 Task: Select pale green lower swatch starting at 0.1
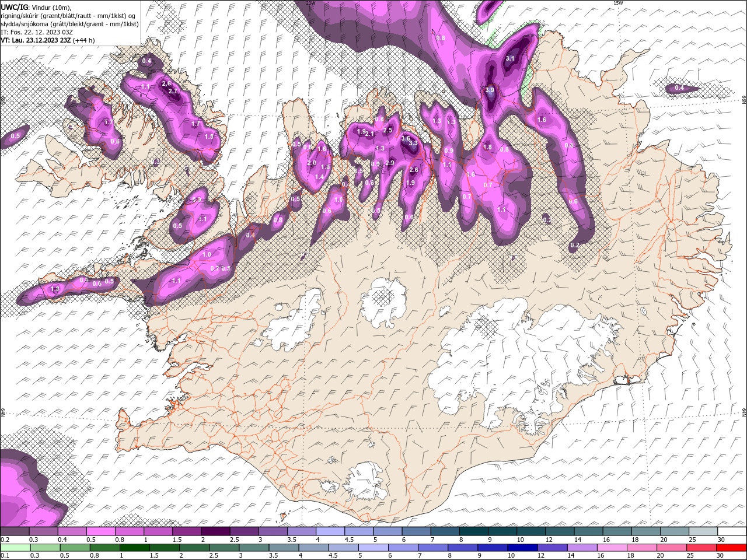click(15, 548)
